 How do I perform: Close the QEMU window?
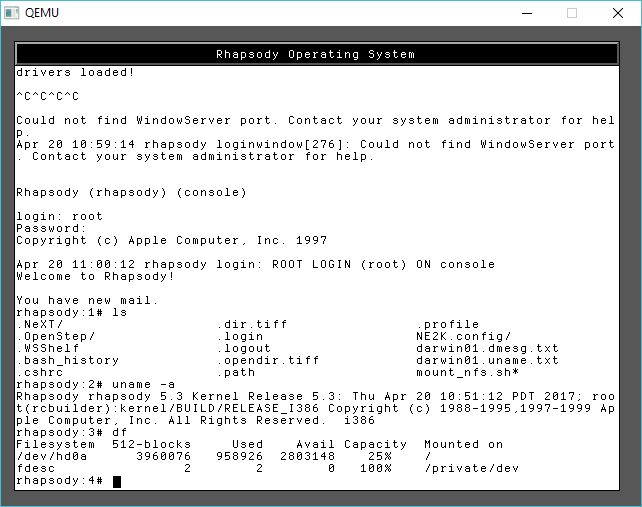[618, 13]
